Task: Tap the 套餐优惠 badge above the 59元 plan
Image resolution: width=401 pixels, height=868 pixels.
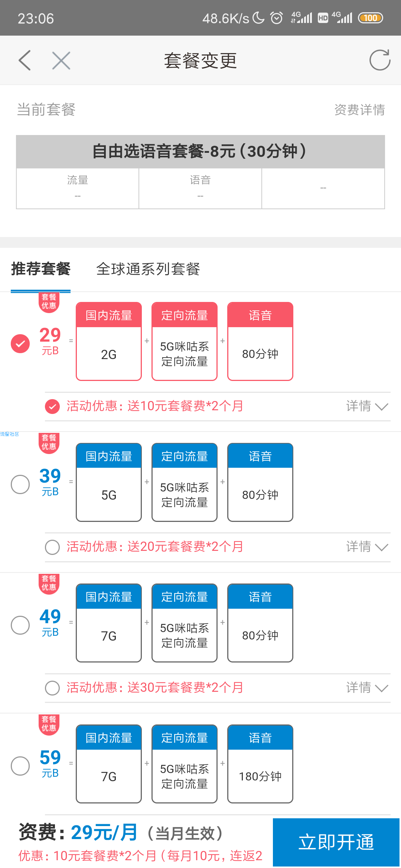Action: click(x=49, y=724)
